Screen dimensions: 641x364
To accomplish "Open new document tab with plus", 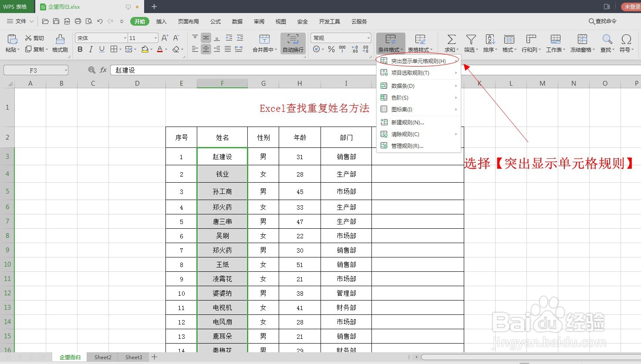I will click(154, 7).
